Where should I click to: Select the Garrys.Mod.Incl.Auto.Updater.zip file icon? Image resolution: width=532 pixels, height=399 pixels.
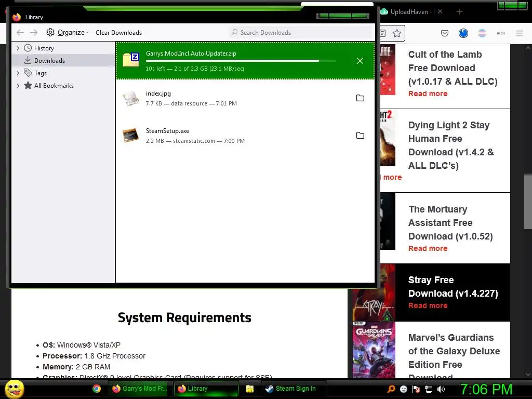(x=131, y=60)
